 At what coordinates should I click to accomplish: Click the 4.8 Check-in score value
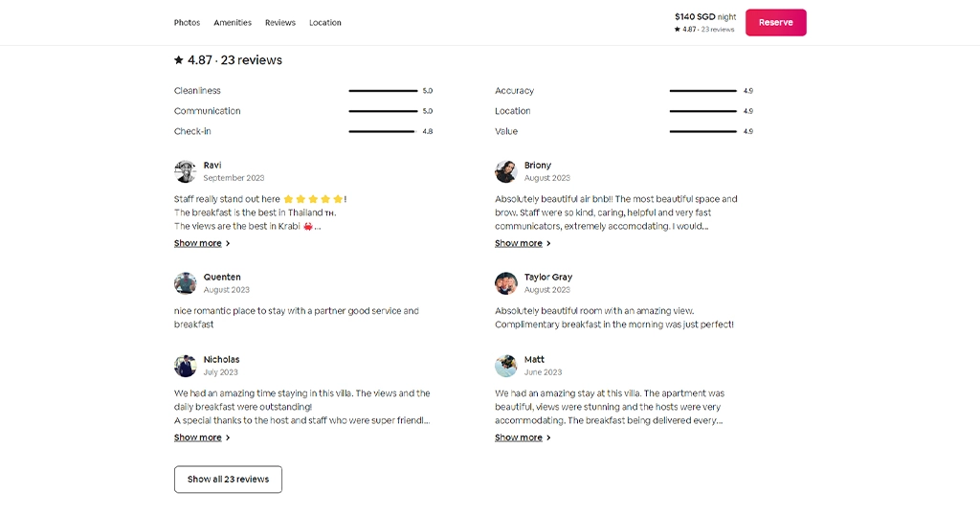428,131
